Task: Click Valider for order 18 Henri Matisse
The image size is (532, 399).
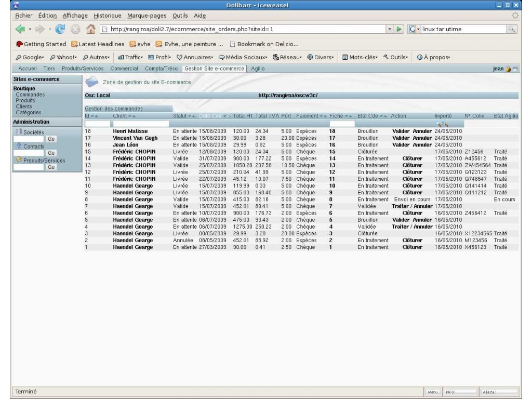Action: (401, 131)
